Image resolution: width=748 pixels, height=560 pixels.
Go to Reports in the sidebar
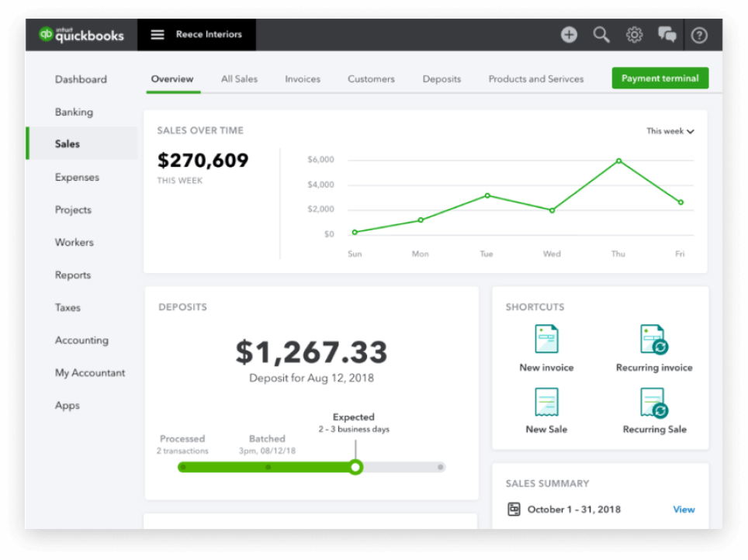click(72, 275)
